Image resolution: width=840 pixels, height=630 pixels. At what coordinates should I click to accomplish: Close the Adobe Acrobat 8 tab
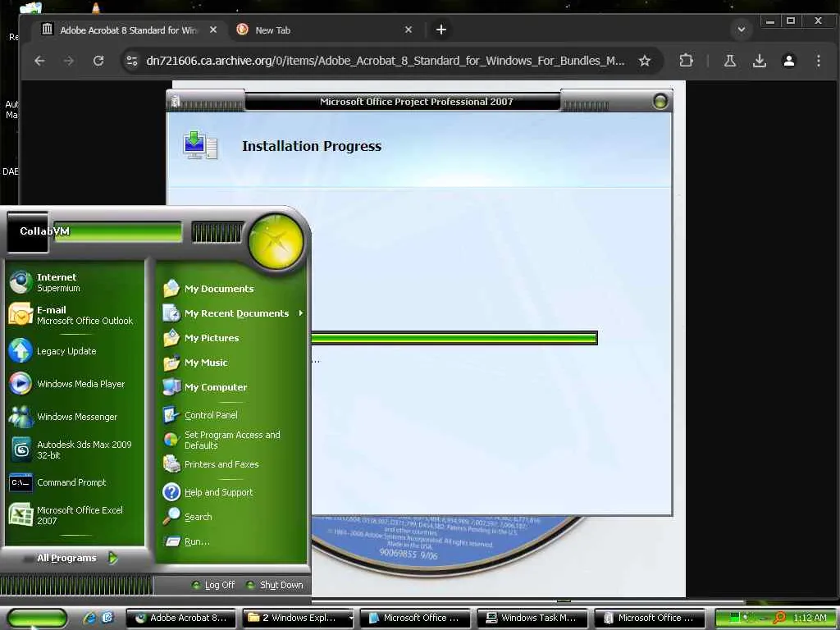(x=213, y=30)
